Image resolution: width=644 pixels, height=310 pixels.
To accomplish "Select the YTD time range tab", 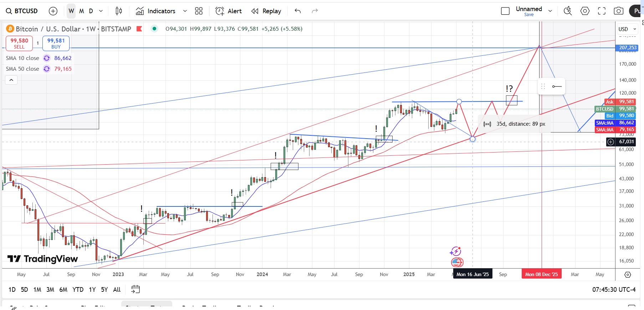I will click(x=78, y=290).
